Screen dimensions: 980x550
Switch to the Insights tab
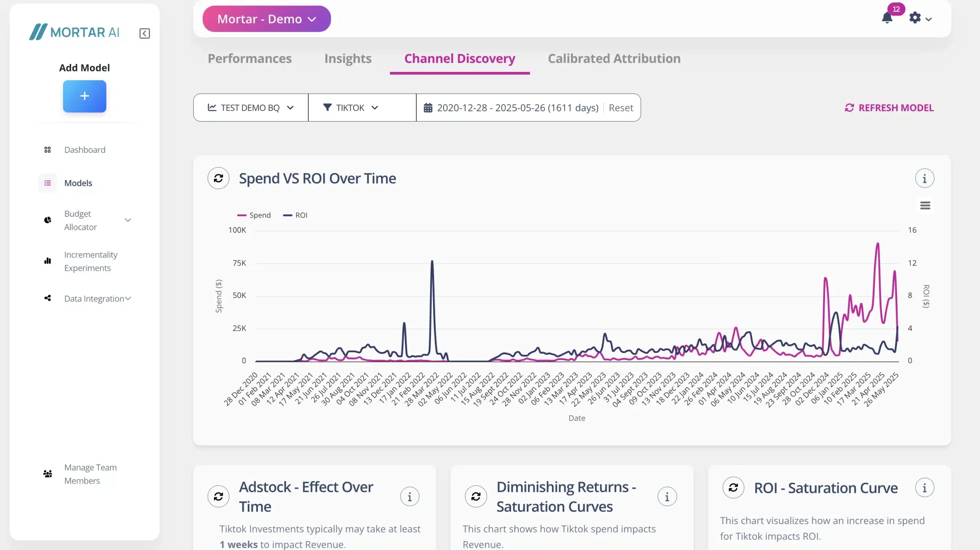(348, 59)
